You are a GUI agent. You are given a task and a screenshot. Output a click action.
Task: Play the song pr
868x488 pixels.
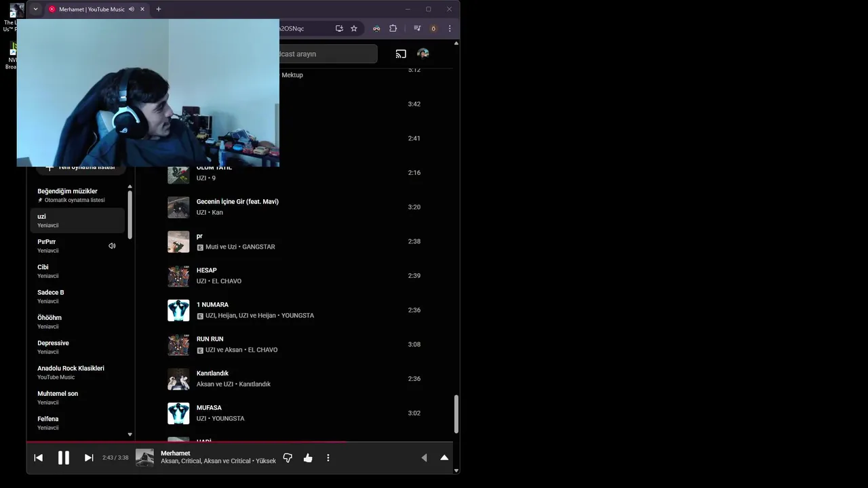199,236
